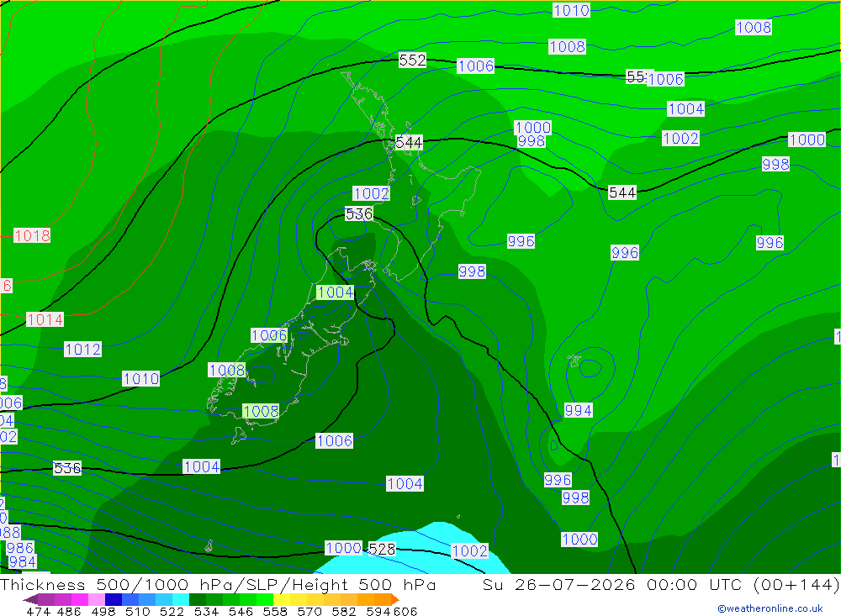Pick the dark green legend swatch above 534
The image size is (841, 616).
coord(198,599)
